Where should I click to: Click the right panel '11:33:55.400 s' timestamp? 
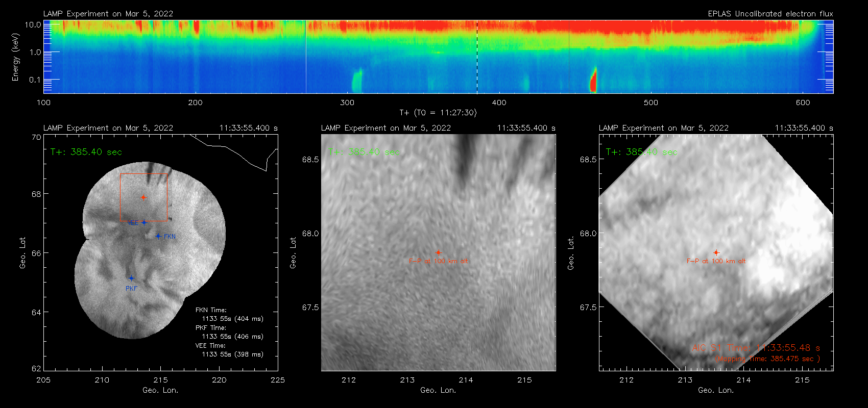tap(804, 128)
